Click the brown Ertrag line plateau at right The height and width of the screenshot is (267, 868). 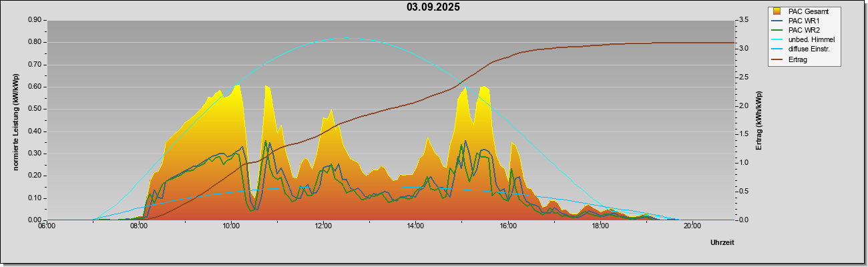tap(694, 43)
